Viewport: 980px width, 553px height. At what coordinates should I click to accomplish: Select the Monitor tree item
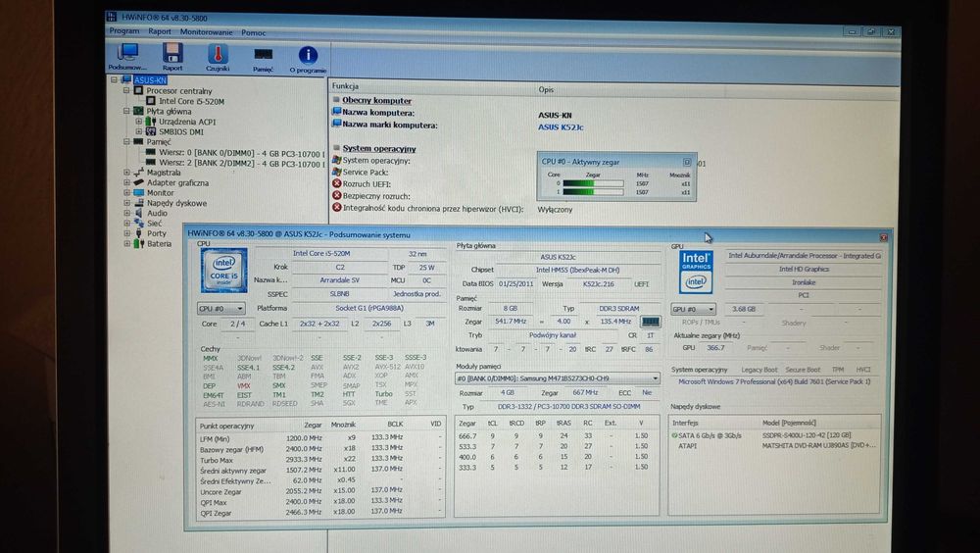pyautogui.click(x=160, y=193)
